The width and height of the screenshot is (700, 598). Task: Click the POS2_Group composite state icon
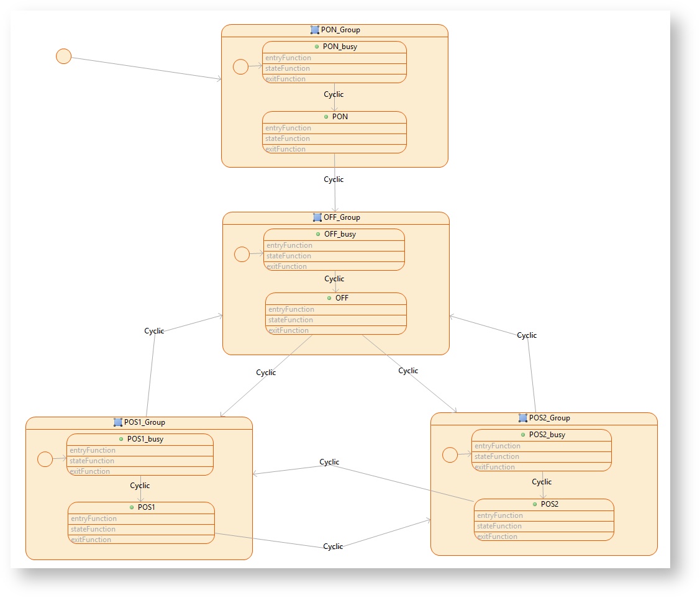point(523,418)
